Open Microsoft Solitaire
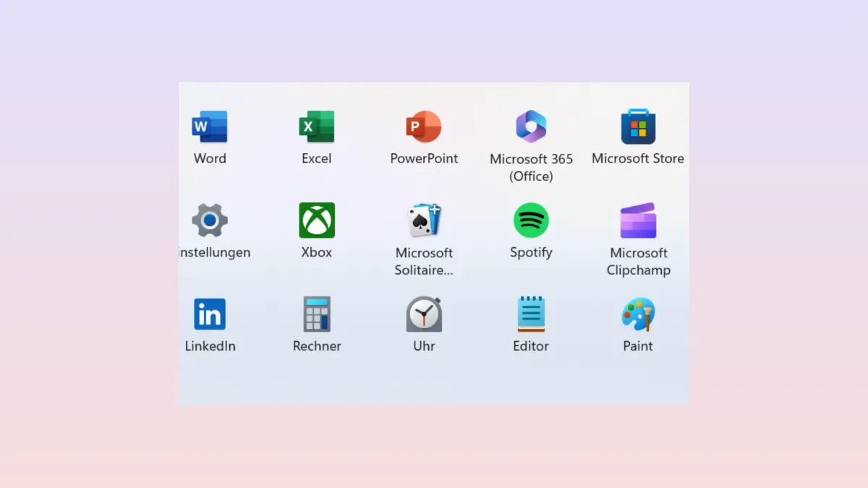The height and width of the screenshot is (488, 868). tap(423, 219)
